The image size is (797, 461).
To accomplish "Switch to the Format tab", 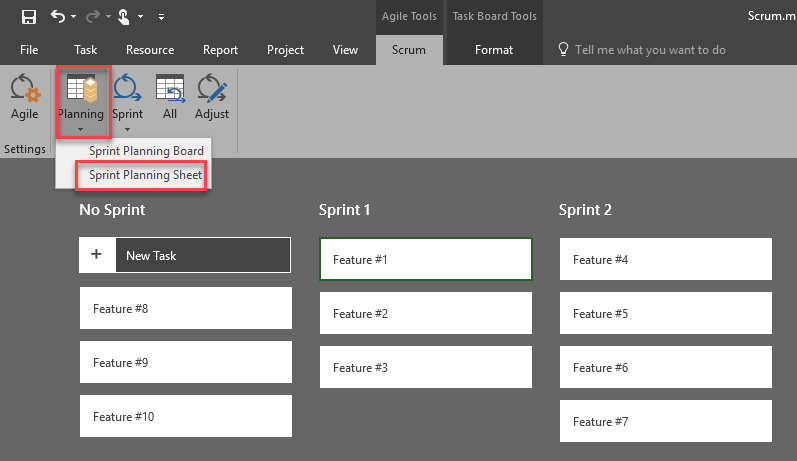I will click(494, 50).
